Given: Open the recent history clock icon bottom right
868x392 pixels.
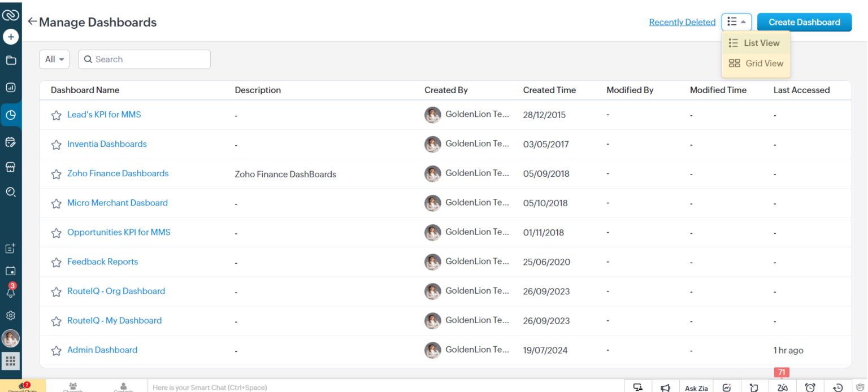Looking at the screenshot, I should 838,388.
